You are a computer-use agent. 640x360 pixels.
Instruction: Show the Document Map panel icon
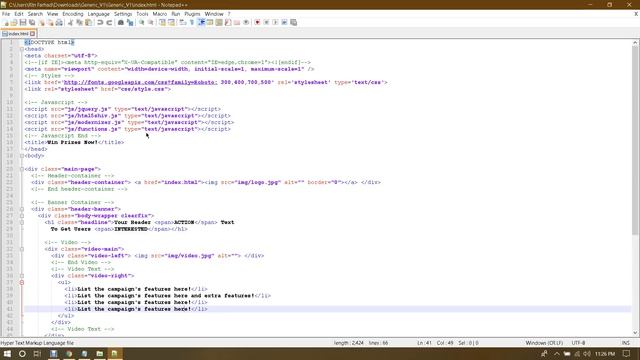219,22
